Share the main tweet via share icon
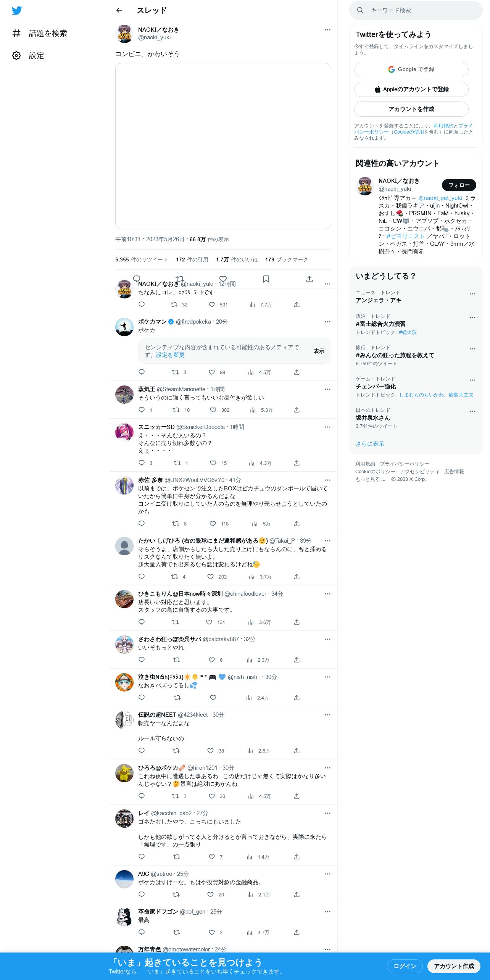Screen dimensions: 490x980 [309, 279]
